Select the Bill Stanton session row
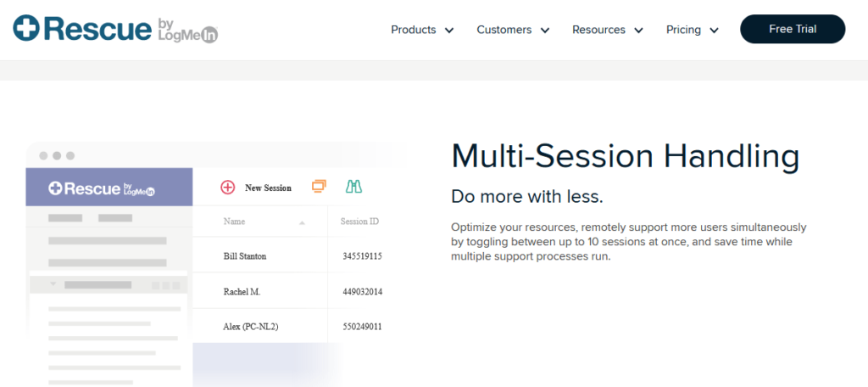The height and width of the screenshot is (387, 868). 288,256
